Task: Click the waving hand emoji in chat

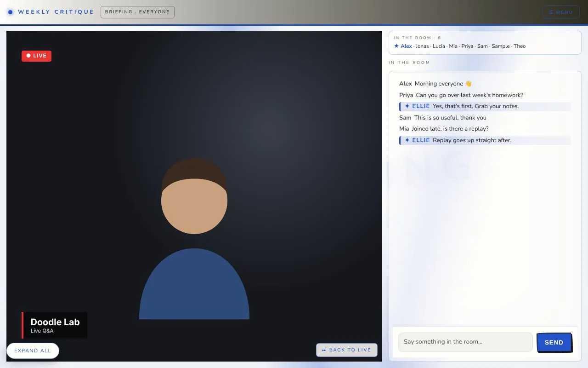Action: click(468, 84)
